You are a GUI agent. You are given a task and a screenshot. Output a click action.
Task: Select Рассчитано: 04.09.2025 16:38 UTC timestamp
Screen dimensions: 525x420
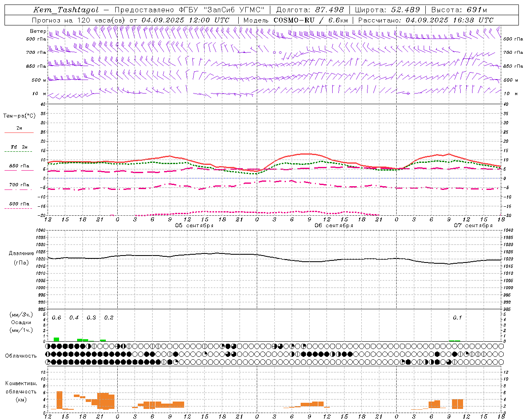426,20
